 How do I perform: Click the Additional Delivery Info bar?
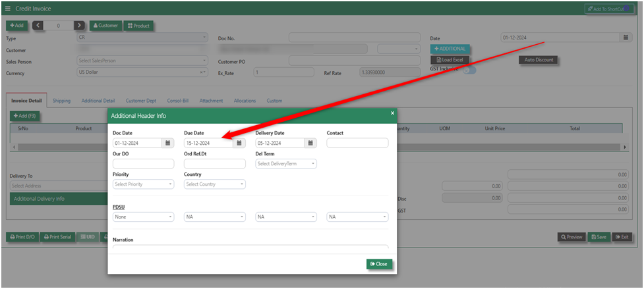tap(59, 199)
